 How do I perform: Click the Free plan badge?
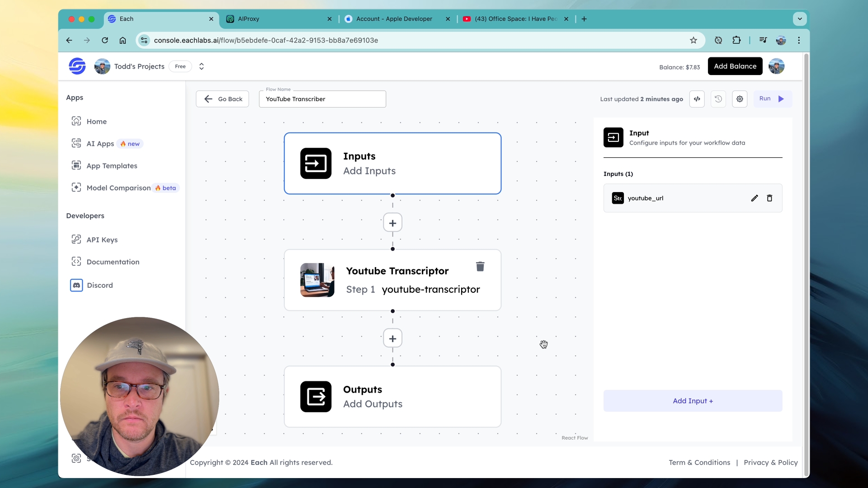click(180, 66)
